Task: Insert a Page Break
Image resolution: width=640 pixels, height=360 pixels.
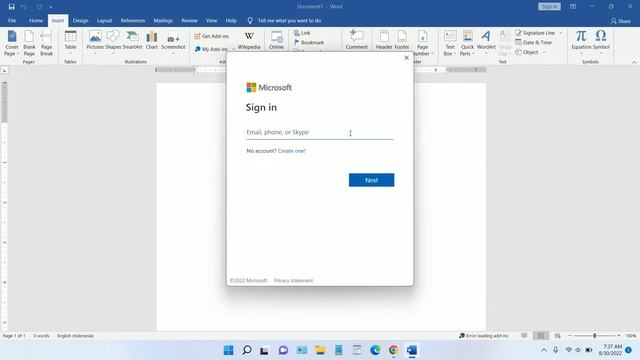Action: click(x=46, y=43)
